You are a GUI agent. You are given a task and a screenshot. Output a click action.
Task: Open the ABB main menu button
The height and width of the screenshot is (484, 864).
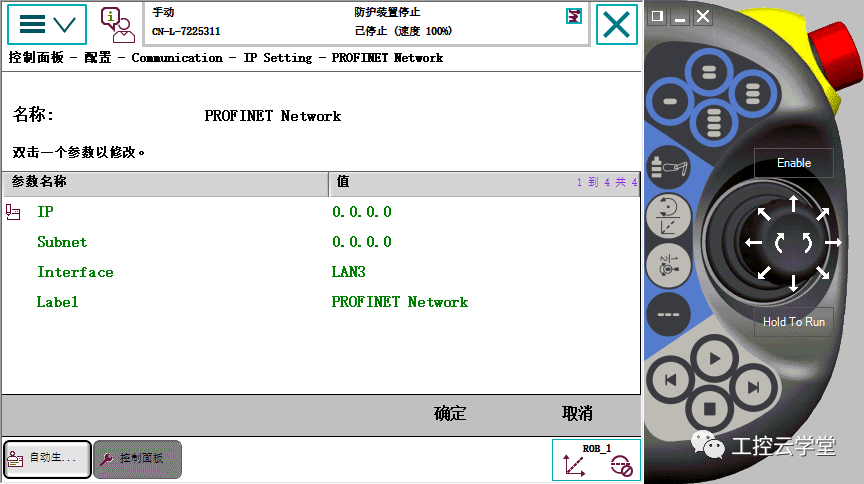(47, 25)
